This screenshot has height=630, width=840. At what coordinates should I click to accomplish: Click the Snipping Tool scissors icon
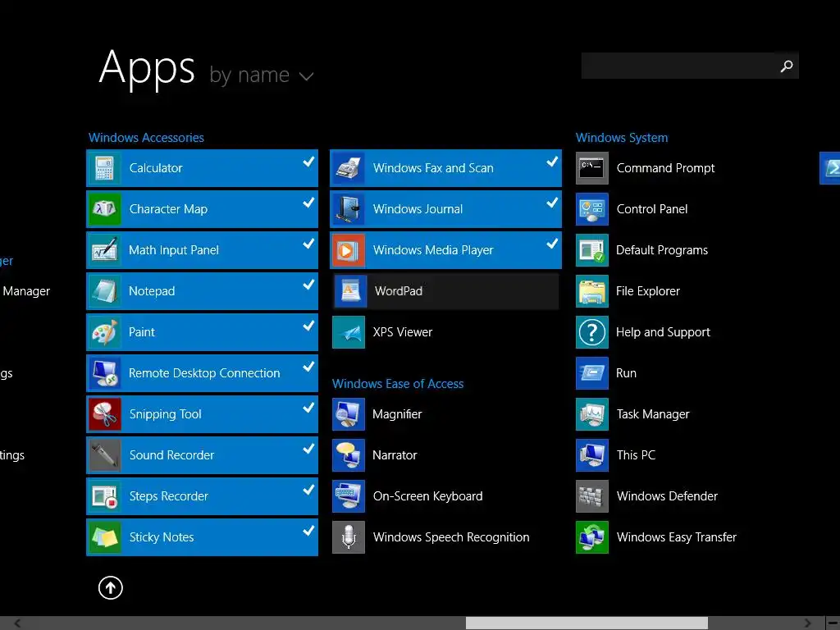[104, 414]
